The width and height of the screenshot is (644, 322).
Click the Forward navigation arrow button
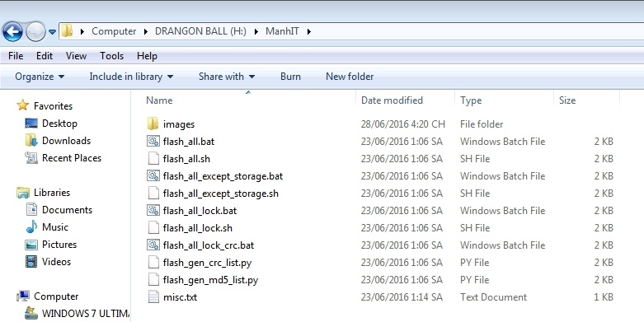35,31
